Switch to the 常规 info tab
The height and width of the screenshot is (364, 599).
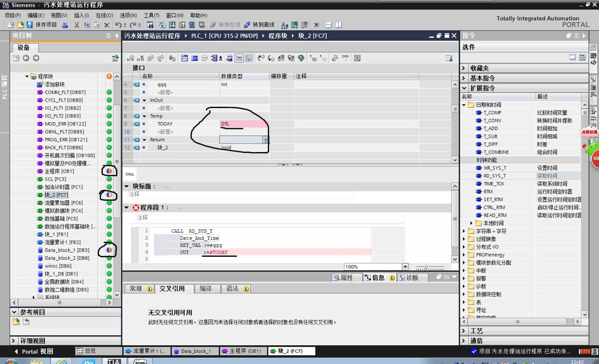coord(141,289)
